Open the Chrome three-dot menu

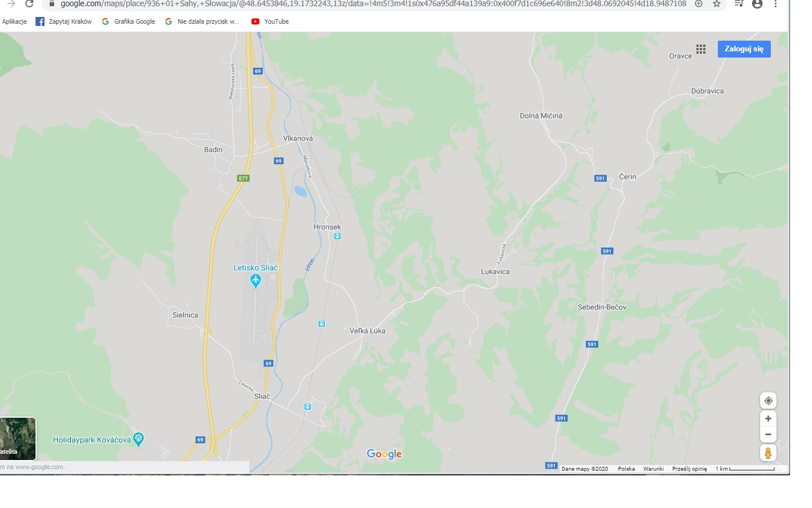775,4
